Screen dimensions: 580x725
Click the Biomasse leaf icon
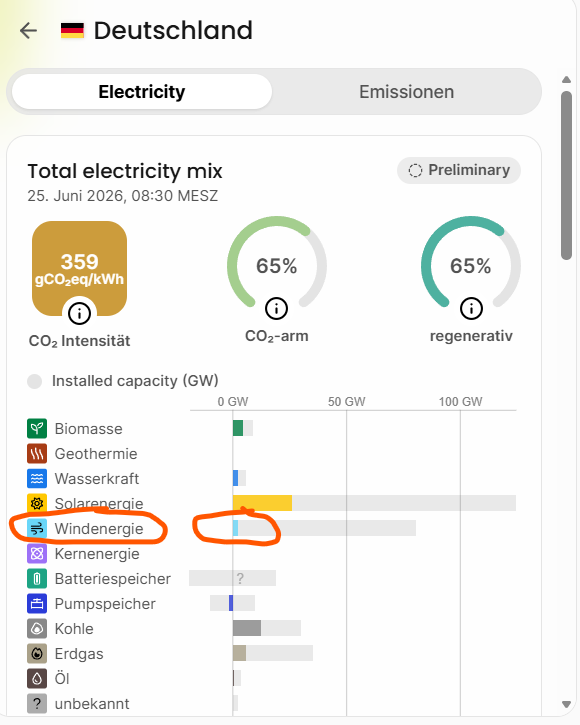[x=37, y=429]
